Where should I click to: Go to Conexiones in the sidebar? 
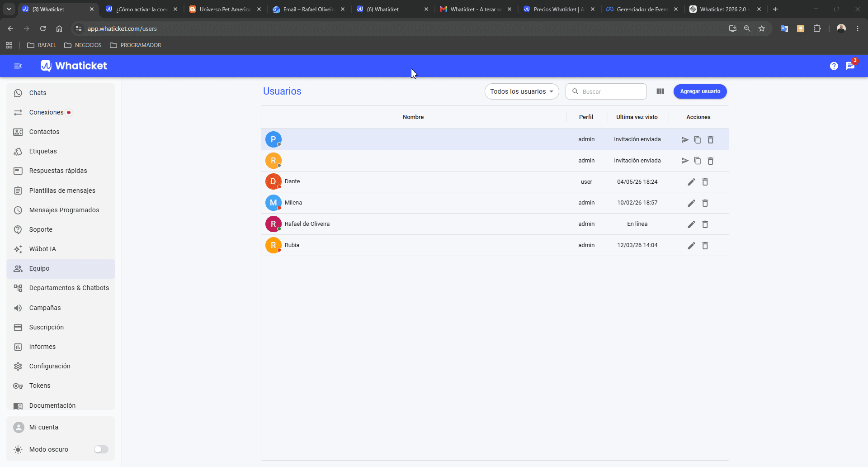[x=61, y=112]
